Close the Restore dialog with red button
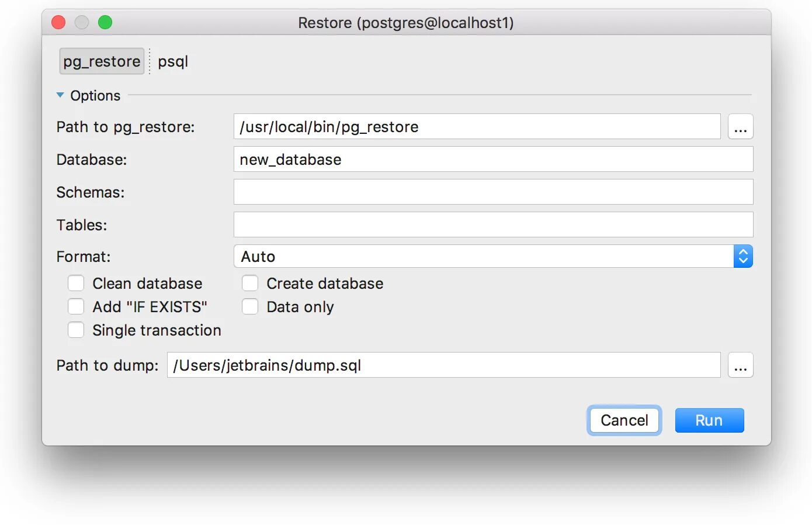The height and width of the screenshot is (525, 812). pos(58,23)
